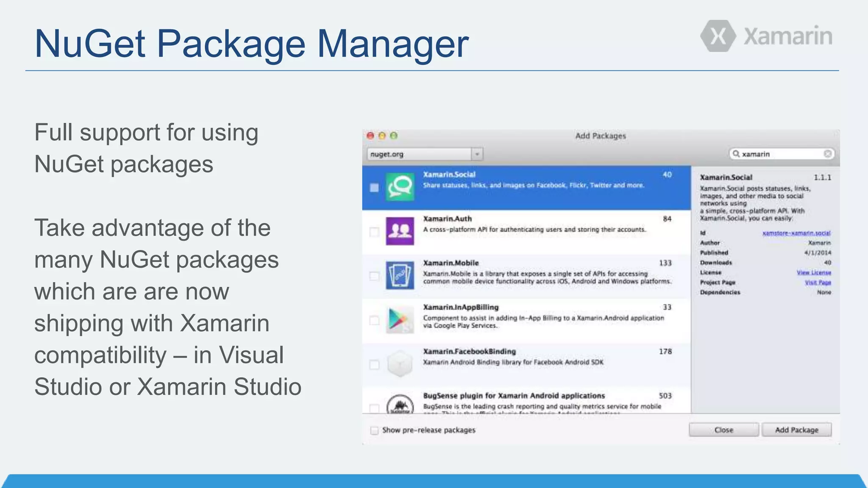The image size is (868, 488).
Task: Click the Close button
Action: coord(724,430)
